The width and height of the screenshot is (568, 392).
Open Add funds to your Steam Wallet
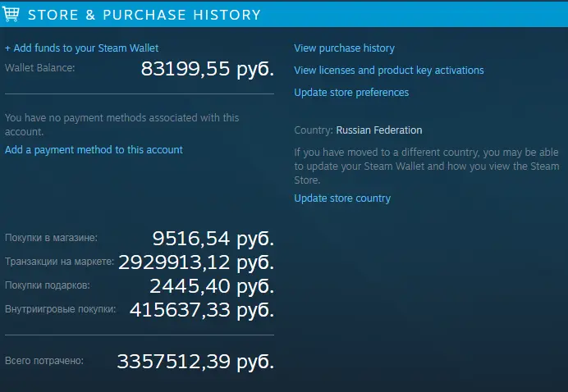tap(81, 48)
